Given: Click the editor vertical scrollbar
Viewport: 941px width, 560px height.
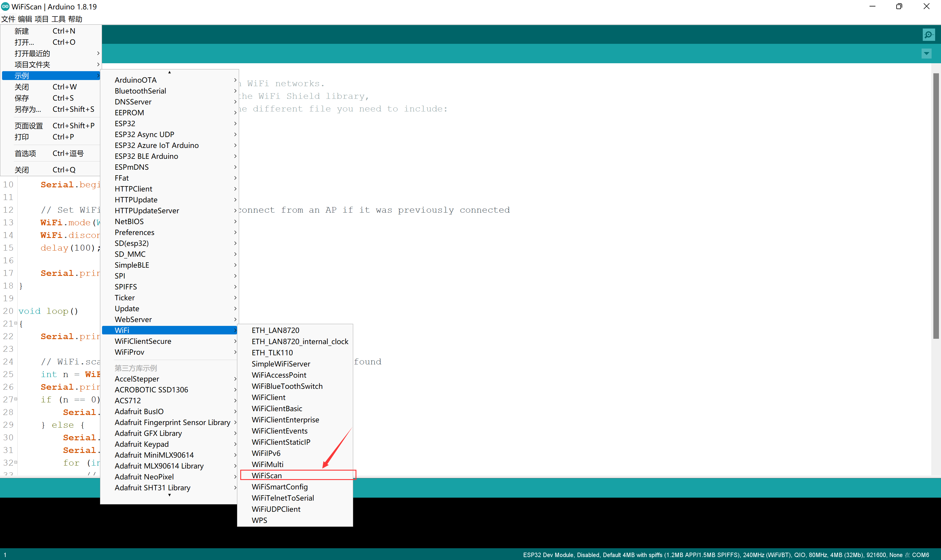Looking at the screenshot, I should point(936,206).
